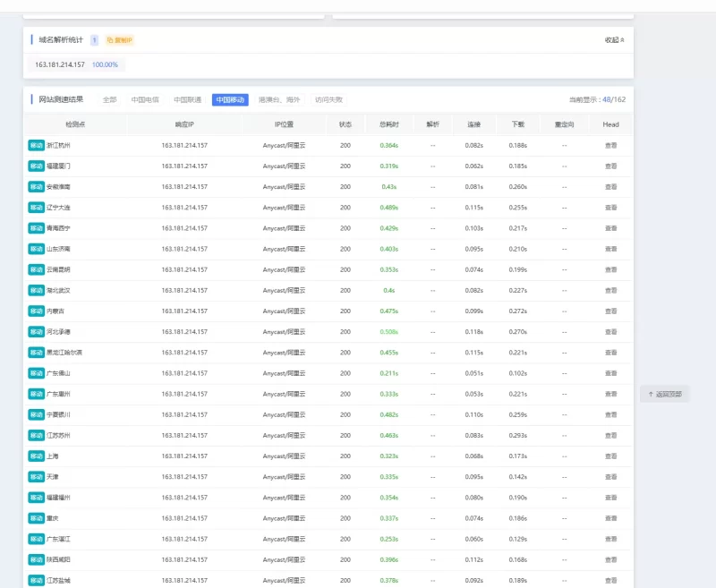Click the 移动 badge next to 天津
The image size is (716, 588).
(x=36, y=477)
